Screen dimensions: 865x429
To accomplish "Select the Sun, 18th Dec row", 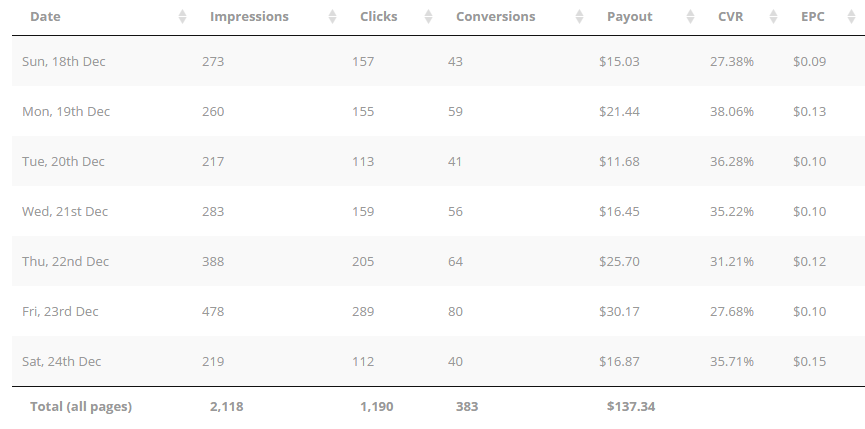I will [439, 61].
